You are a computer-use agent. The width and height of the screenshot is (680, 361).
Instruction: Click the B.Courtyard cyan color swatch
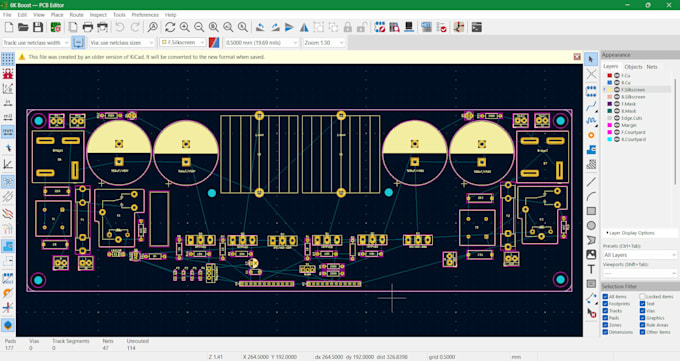point(609,139)
